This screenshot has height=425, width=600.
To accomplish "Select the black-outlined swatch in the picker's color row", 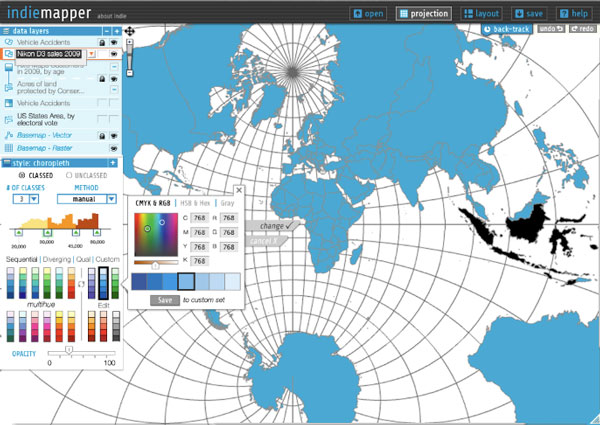I will pos(186,282).
